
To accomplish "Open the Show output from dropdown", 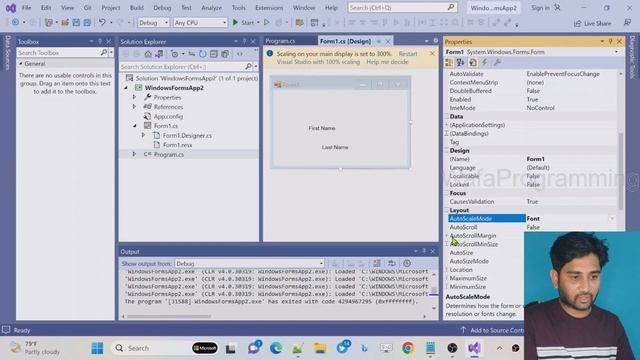I will click(249, 263).
